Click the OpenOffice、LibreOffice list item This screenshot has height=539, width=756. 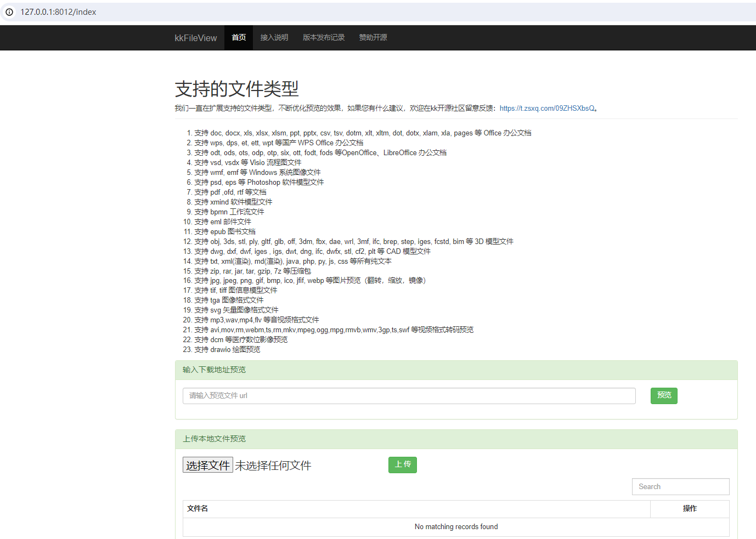click(320, 153)
